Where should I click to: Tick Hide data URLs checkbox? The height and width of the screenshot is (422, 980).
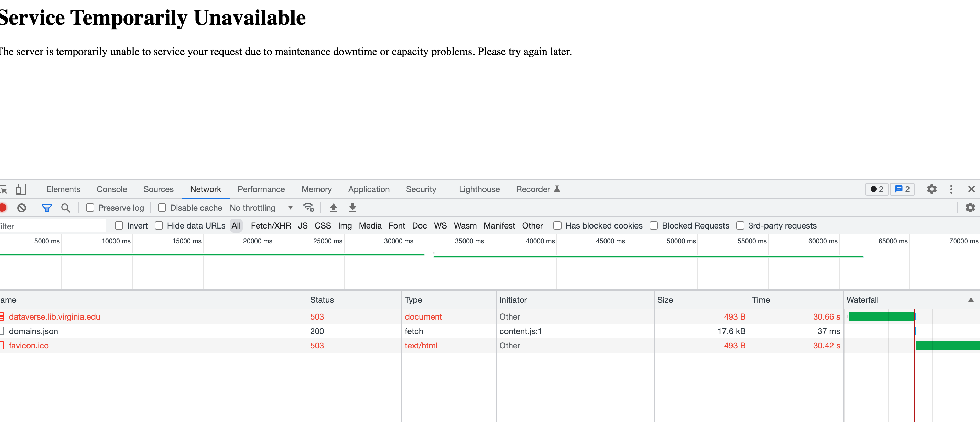(x=159, y=225)
